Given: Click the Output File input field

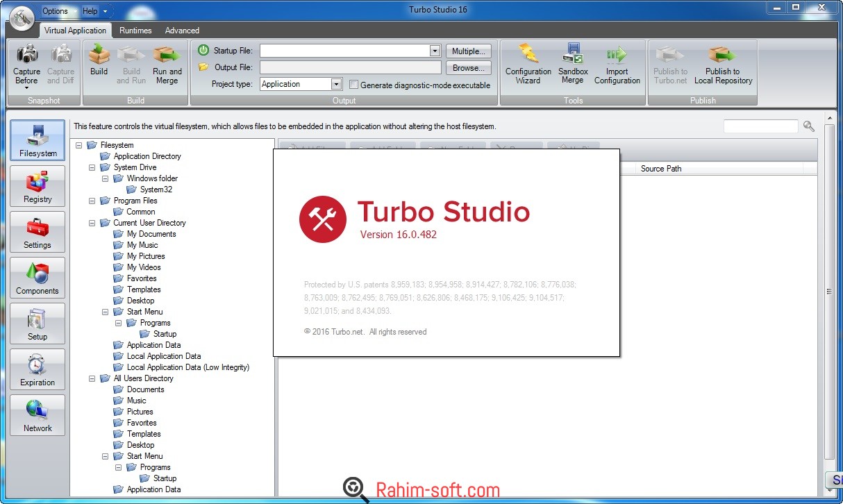Looking at the screenshot, I should point(351,67).
